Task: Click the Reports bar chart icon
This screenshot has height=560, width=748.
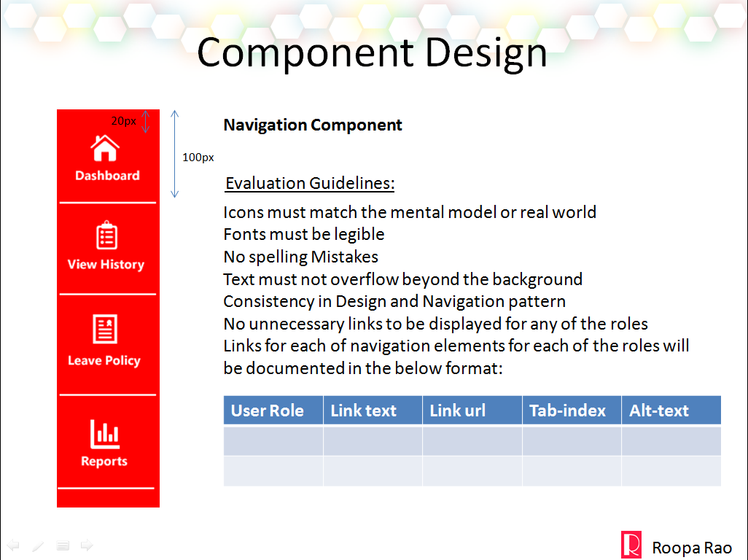Action: click(x=104, y=434)
